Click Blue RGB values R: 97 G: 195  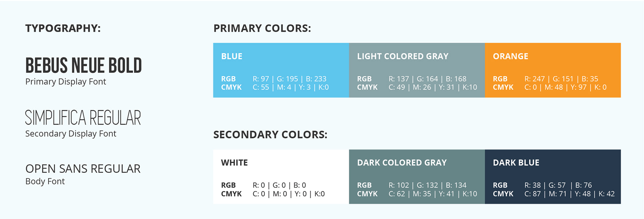click(x=289, y=79)
